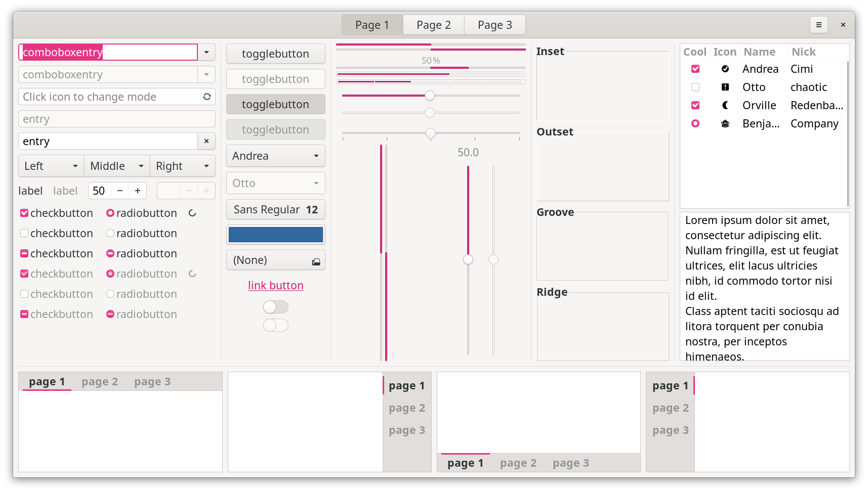The height and width of the screenshot is (492, 868).
Task: Sort by Cool column header
Action: tap(695, 52)
